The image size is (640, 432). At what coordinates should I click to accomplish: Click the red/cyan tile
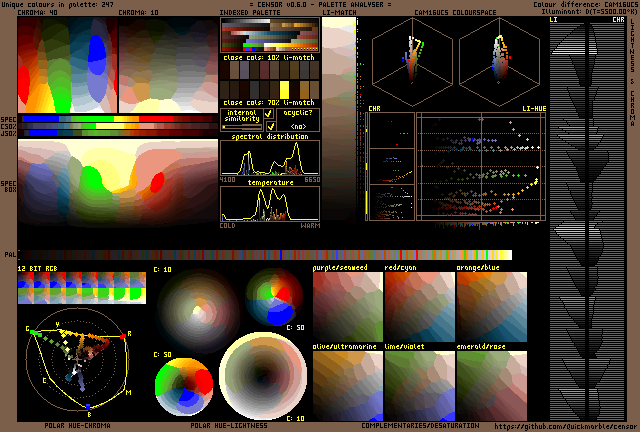tap(420, 307)
